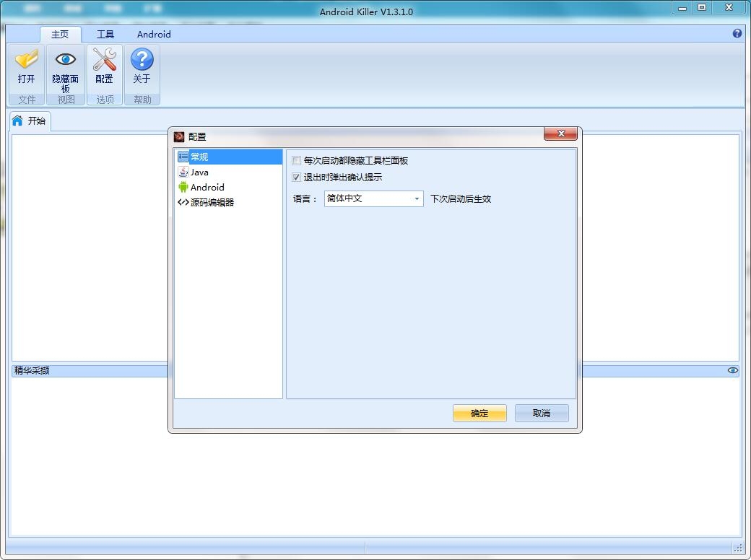
Task: Click the 下次启动后生效 note text
Action: [461, 198]
